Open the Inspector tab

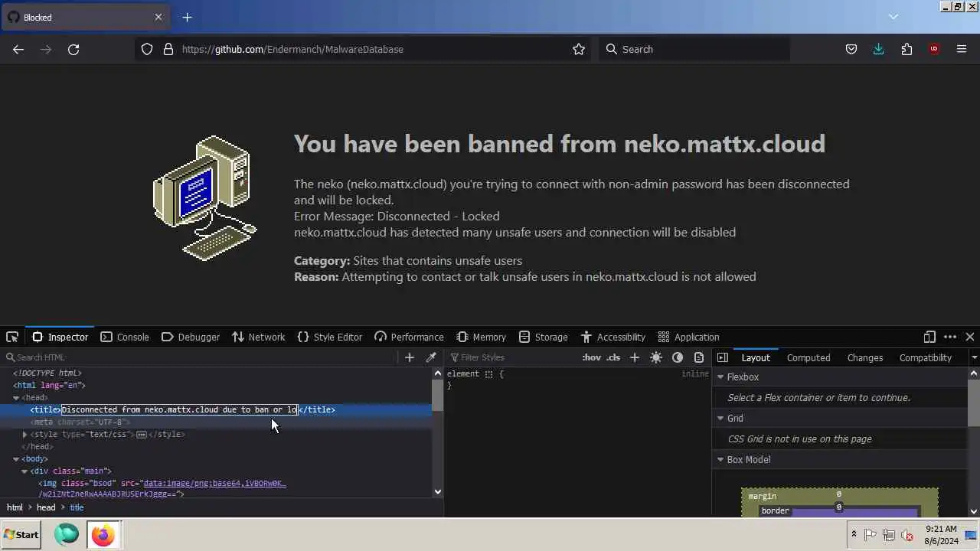(60, 337)
